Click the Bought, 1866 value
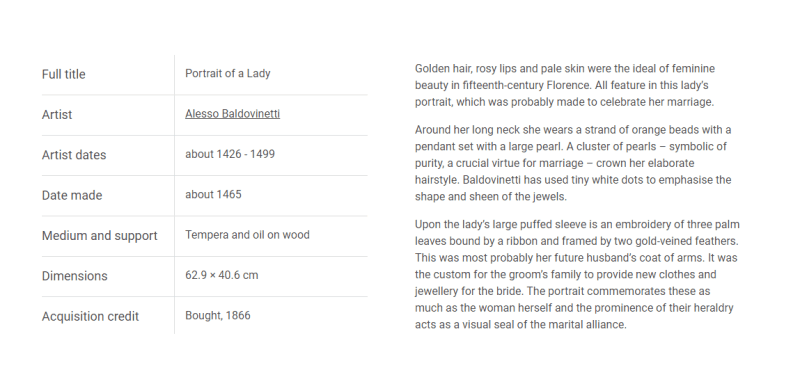 pos(218,315)
